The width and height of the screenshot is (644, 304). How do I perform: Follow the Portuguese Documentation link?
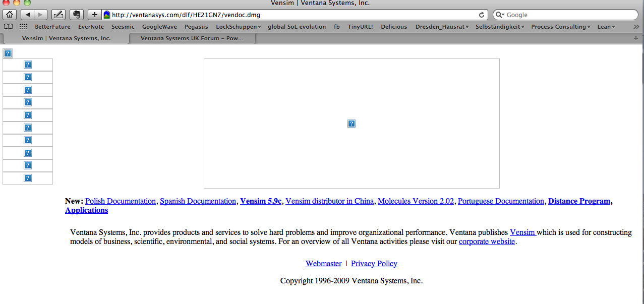[501, 201]
